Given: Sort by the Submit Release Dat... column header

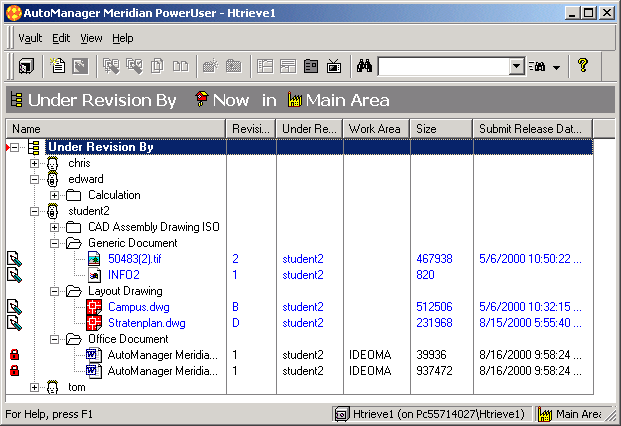Looking at the screenshot, I should coord(533,129).
